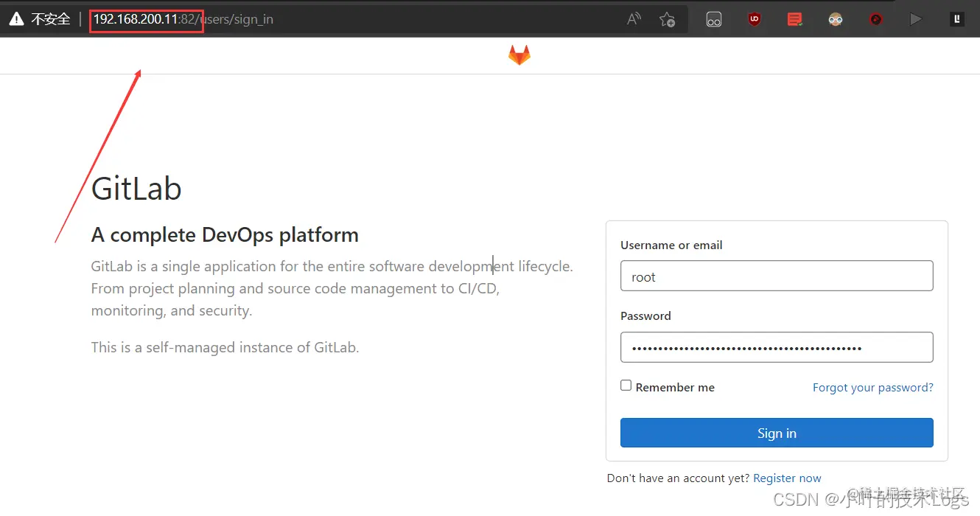Click the Sign in button
This screenshot has height=516, width=980.
[x=777, y=433]
